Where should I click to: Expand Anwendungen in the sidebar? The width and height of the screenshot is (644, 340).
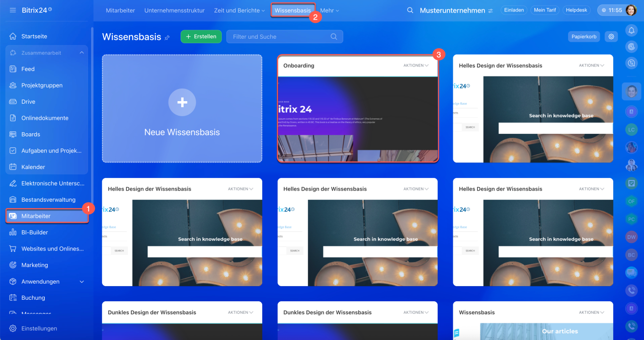[82, 282]
